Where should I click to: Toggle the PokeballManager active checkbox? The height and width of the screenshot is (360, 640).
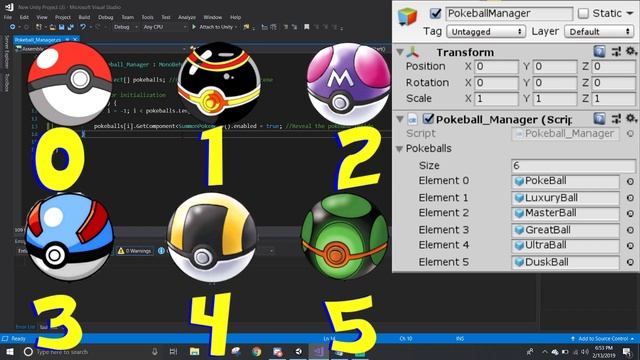(436, 13)
